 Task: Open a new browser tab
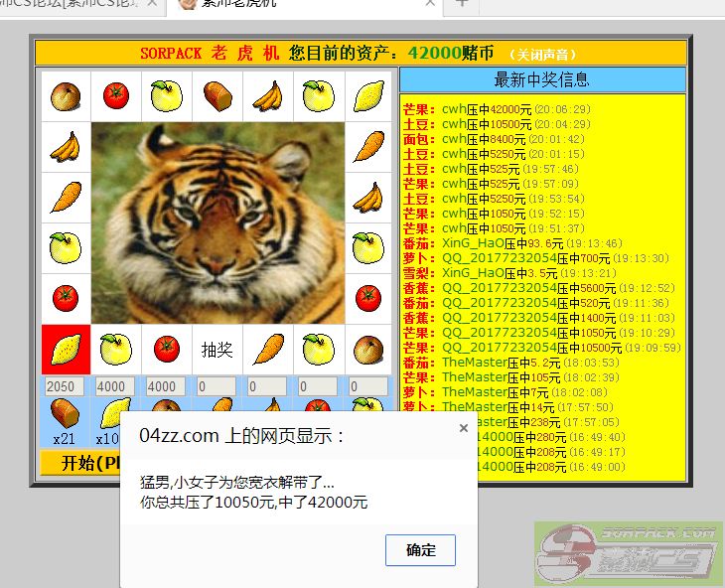click(461, 3)
